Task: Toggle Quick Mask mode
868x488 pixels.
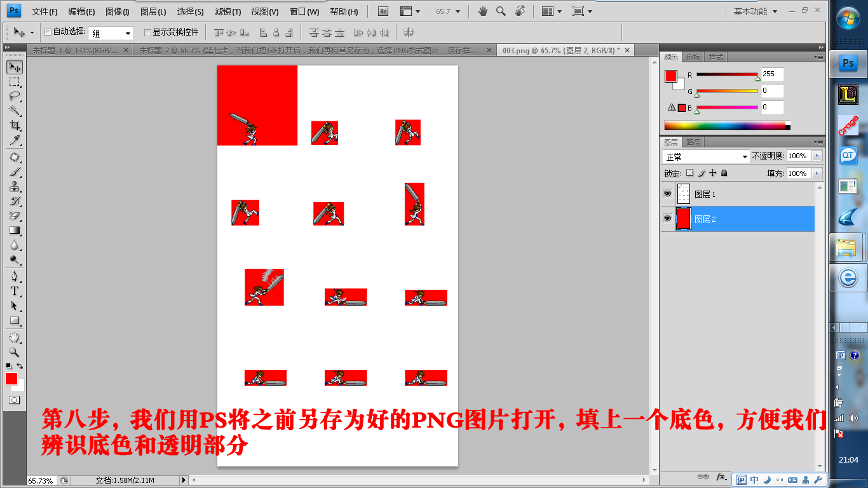Action: (14, 400)
